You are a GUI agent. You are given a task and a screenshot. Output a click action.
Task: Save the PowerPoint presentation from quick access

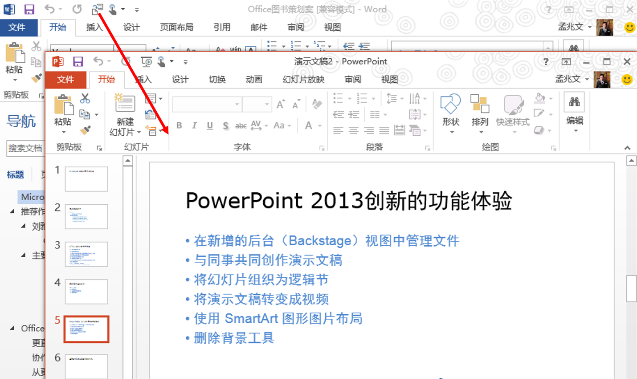(x=78, y=62)
